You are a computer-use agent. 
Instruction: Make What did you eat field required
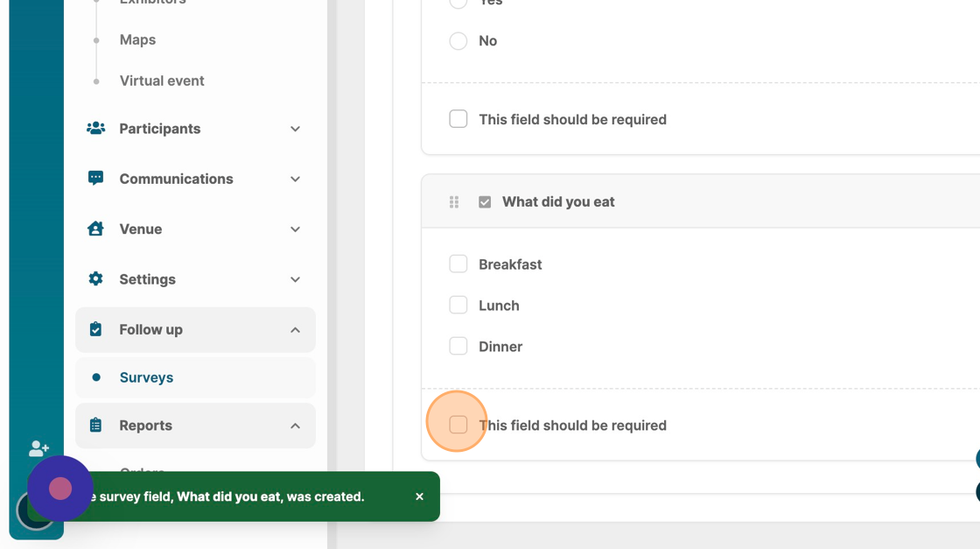point(458,425)
